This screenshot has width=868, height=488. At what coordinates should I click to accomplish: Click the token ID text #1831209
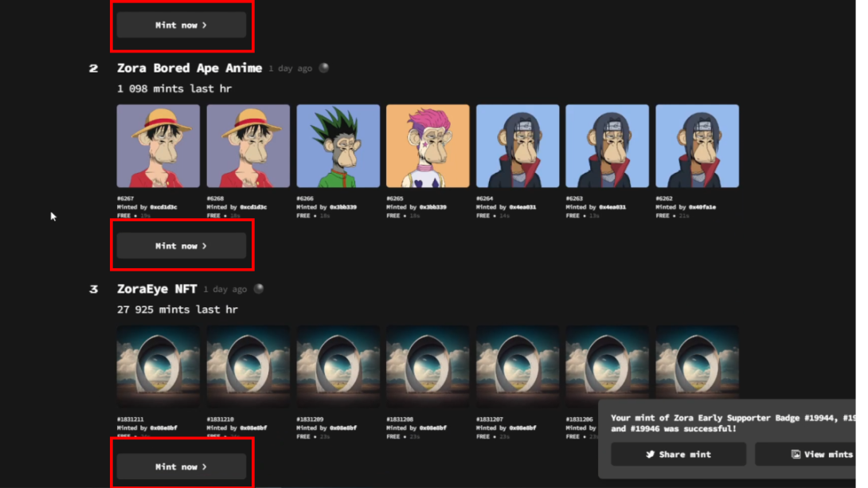(x=310, y=419)
